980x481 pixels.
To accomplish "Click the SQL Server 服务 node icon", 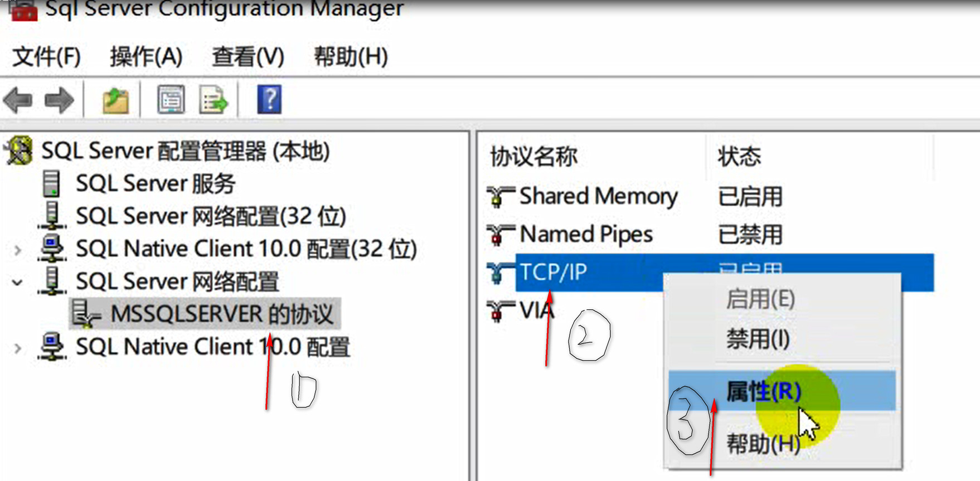I will (51, 183).
